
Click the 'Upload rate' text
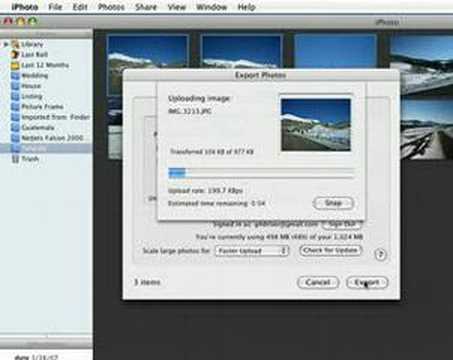click(205, 191)
